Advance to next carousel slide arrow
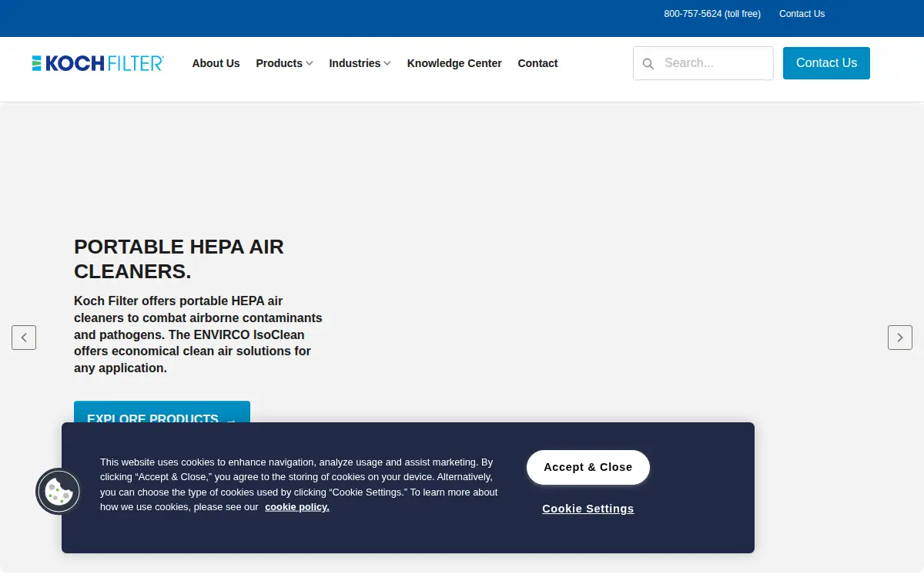This screenshot has width=924, height=578. [900, 338]
